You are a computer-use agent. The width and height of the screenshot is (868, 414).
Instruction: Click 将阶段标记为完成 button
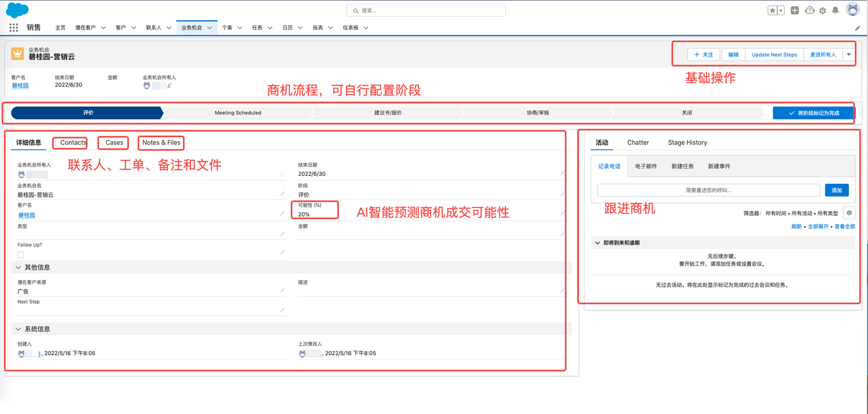pyautogui.click(x=814, y=113)
